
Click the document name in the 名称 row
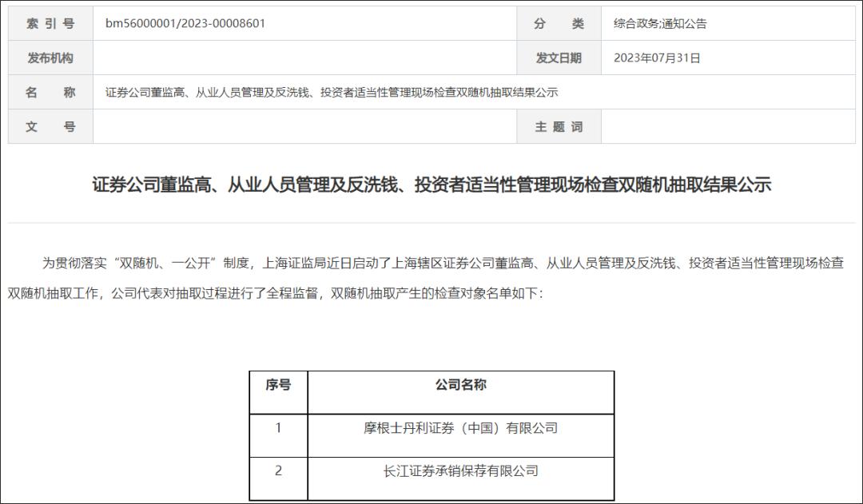(332, 93)
